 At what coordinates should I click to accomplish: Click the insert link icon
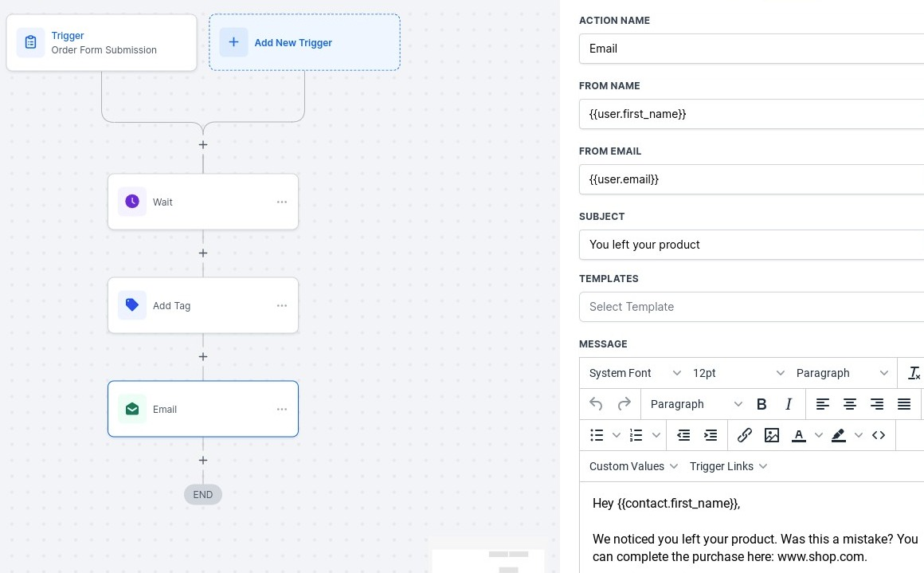click(745, 435)
